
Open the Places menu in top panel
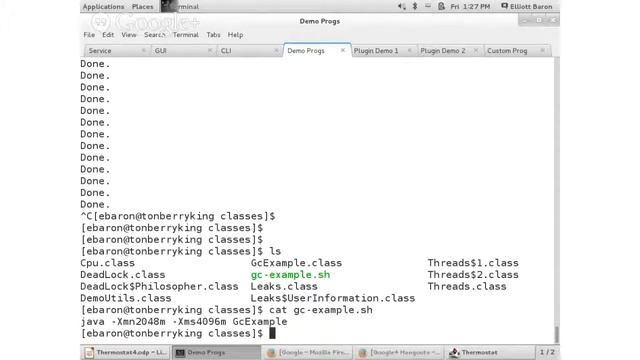pos(142,7)
